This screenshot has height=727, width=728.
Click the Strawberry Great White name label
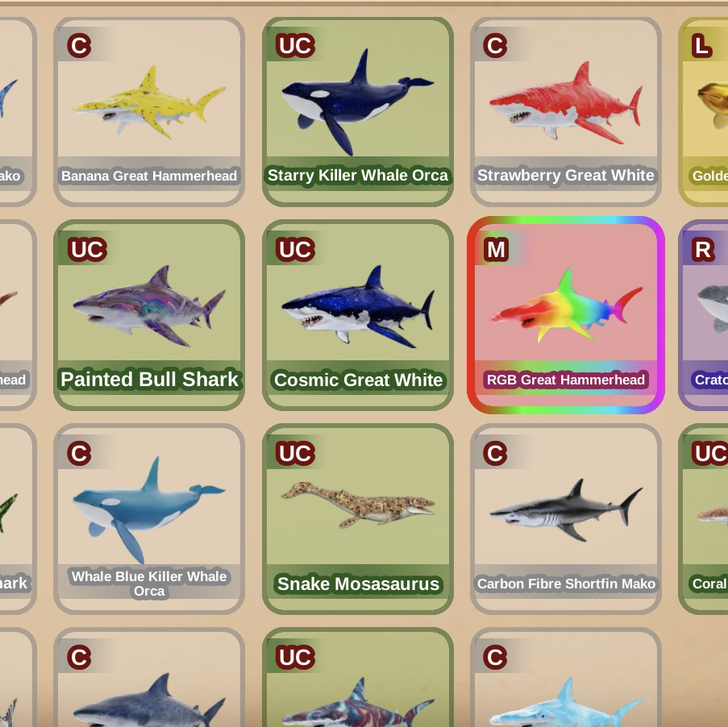coord(565,176)
